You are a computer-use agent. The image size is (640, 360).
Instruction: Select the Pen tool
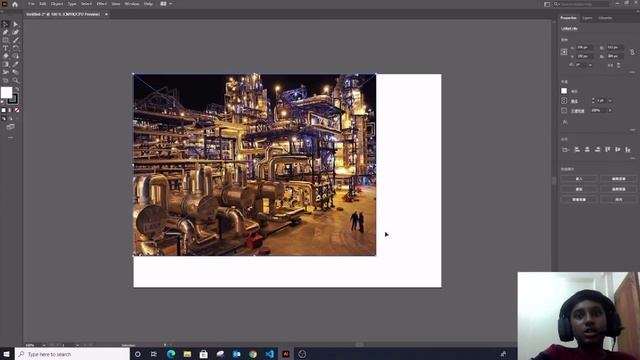[x=5, y=32]
